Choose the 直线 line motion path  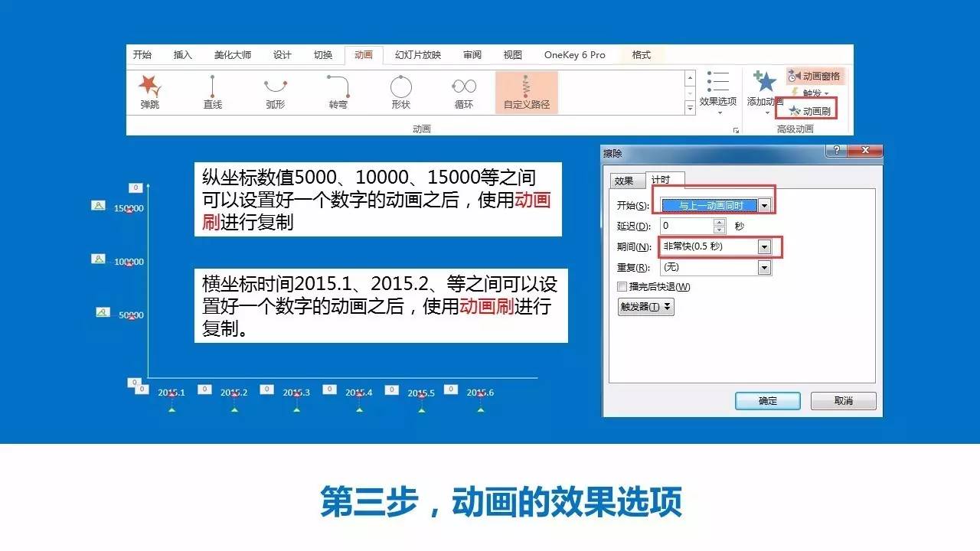[x=212, y=92]
